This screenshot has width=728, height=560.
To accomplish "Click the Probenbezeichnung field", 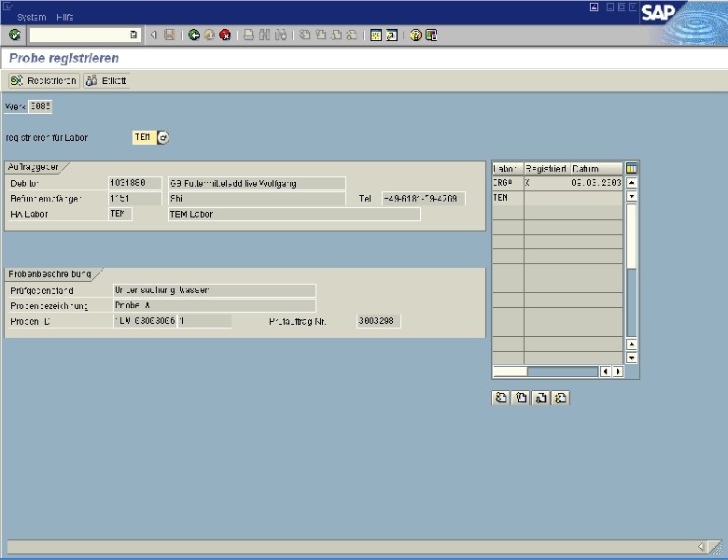I will 215,305.
